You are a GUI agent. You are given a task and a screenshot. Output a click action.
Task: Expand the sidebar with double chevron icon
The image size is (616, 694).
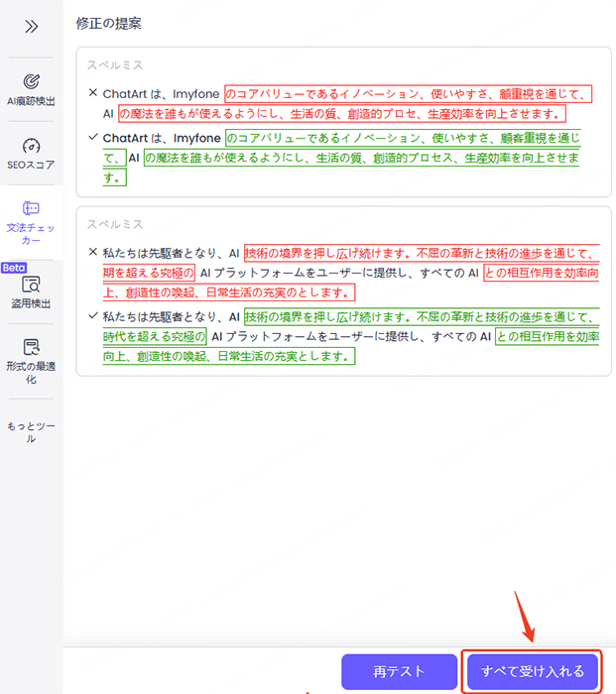pos(31,27)
